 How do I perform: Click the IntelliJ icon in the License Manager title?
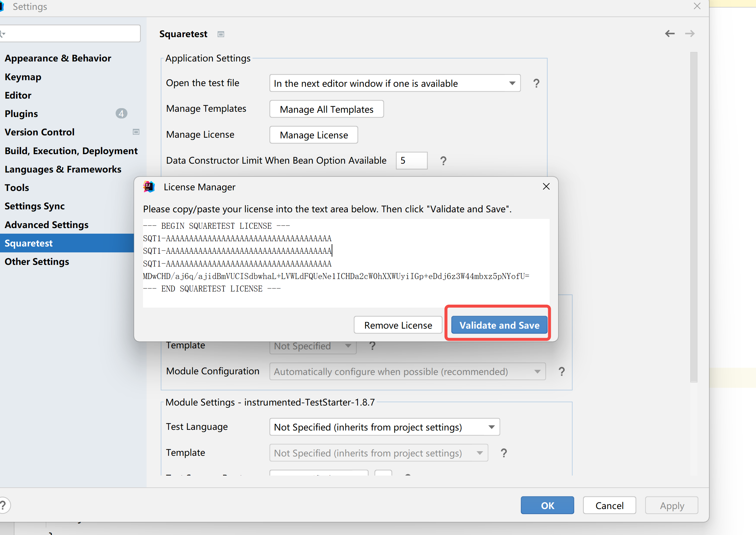[x=149, y=187]
